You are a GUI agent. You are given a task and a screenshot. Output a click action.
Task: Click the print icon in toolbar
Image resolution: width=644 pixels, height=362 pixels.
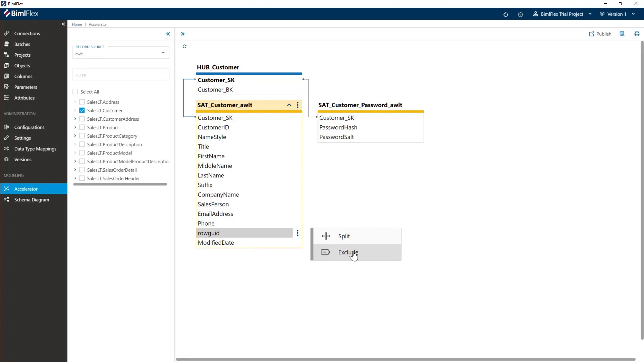coord(637,34)
